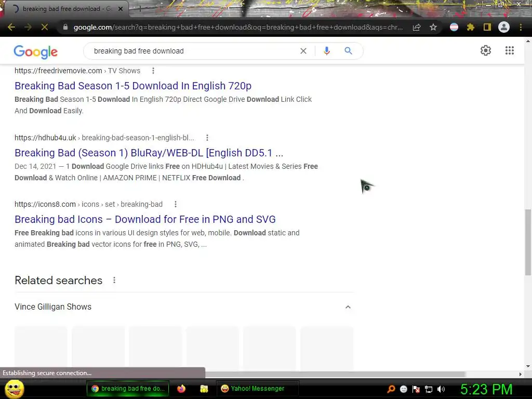This screenshot has height=399, width=532.
Task: Click the first Vince Gilligan Shows placeholder thumbnail
Action: pos(41,348)
